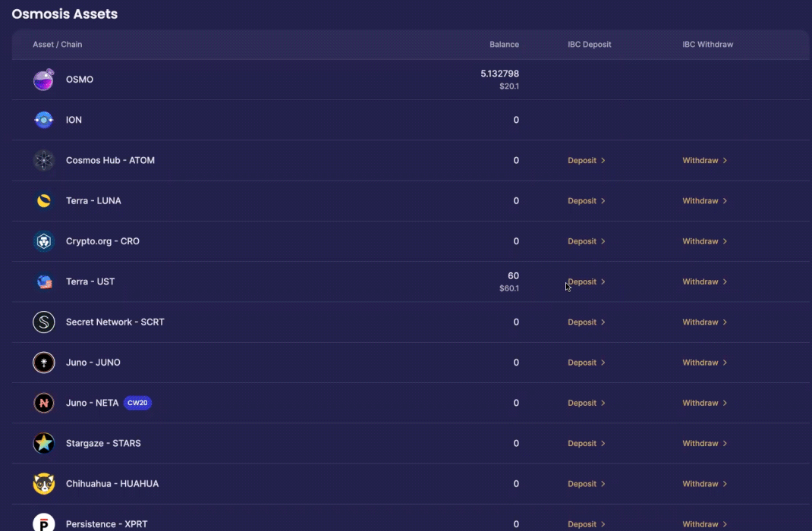Click the Cosmos Hub ATOM icon
The image size is (812, 531).
(43, 161)
